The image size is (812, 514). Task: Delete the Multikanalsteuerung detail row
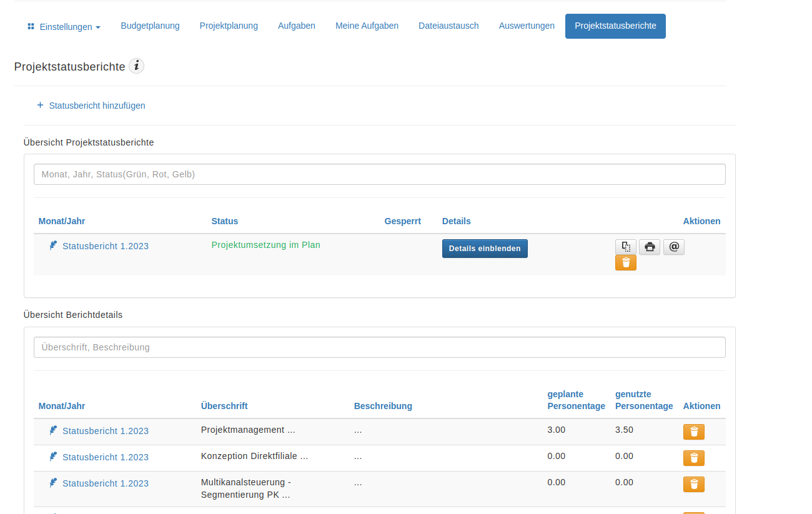(x=694, y=485)
